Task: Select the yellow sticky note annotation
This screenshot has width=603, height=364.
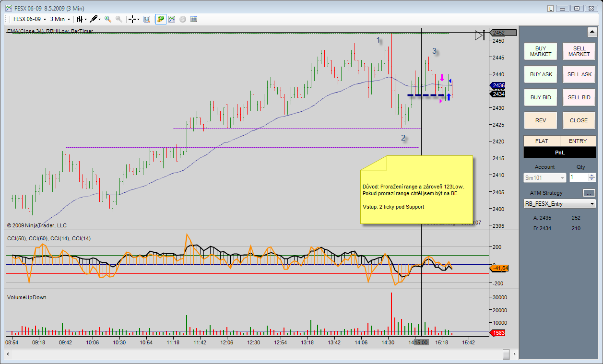Action: [x=417, y=189]
